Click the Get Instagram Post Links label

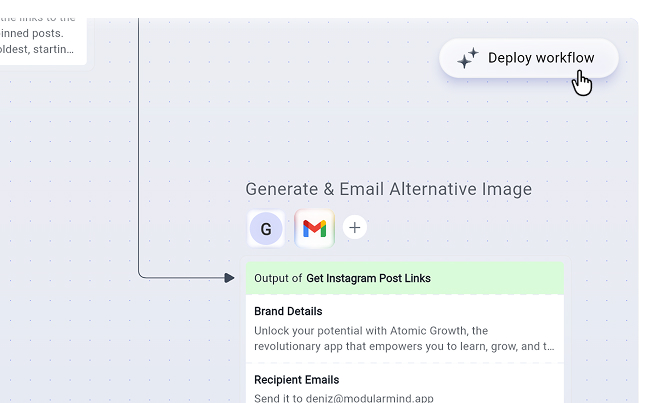[x=368, y=278]
